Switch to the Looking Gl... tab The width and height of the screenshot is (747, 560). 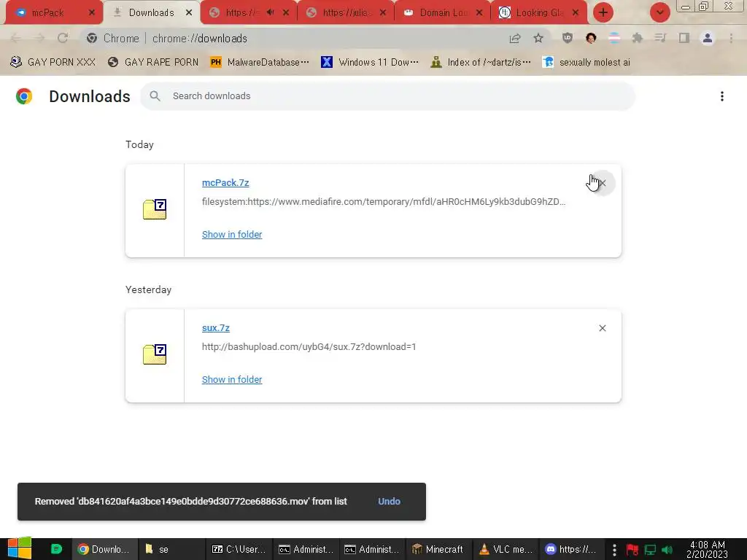coord(539,12)
